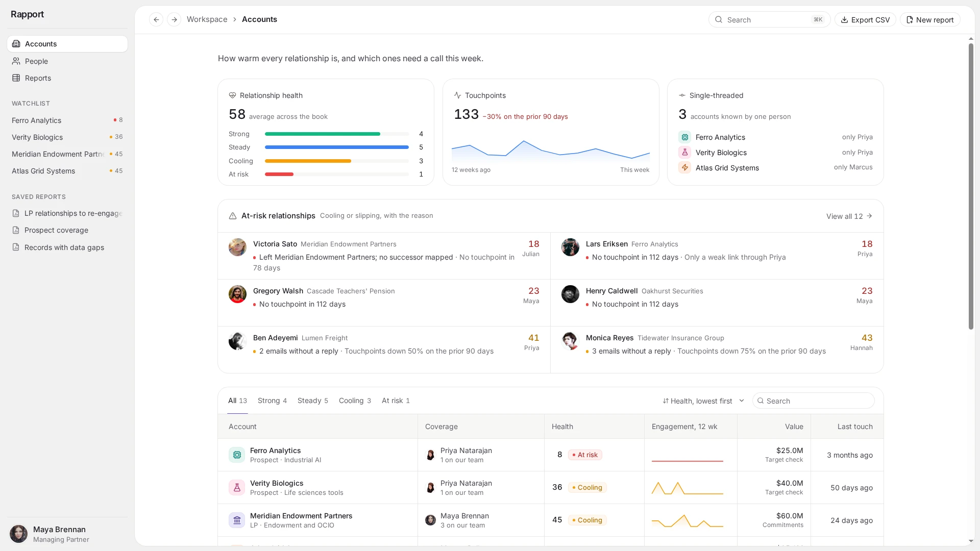Open View all 12 at-risk relationships
The width and height of the screenshot is (980, 551).
tap(849, 216)
